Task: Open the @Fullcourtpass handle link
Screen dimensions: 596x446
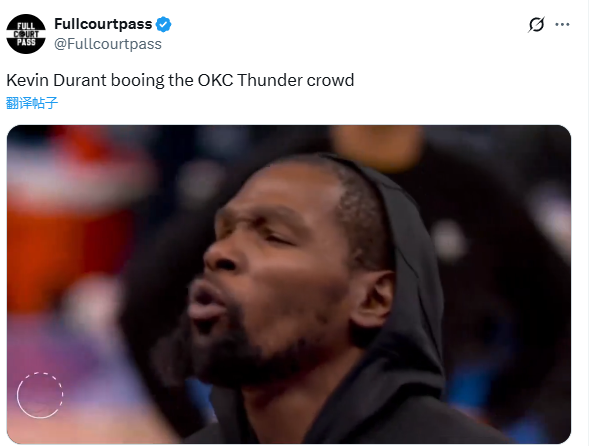Action: tap(108, 44)
